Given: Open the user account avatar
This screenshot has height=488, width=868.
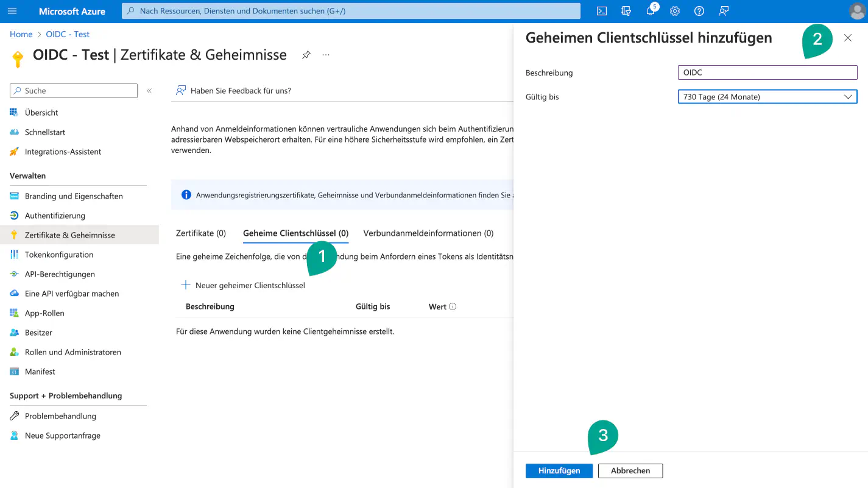Looking at the screenshot, I should pos(856,11).
